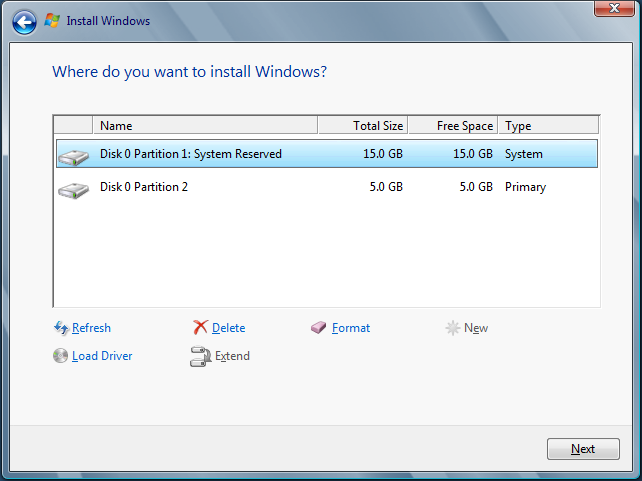This screenshot has height=481, width=642.
Task: Click the Format eraser icon
Action: [320, 328]
